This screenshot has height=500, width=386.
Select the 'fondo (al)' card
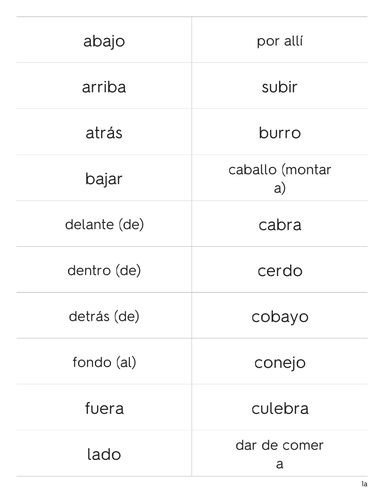click(104, 362)
